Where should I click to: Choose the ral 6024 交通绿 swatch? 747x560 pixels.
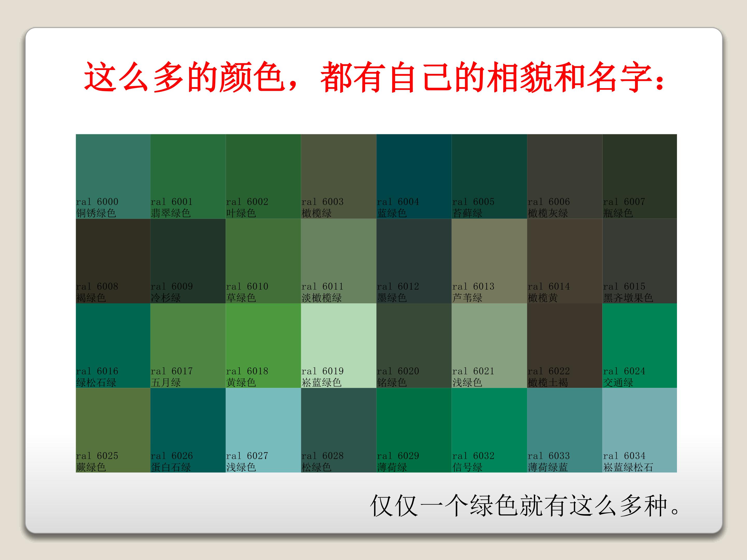pyautogui.click(x=640, y=346)
